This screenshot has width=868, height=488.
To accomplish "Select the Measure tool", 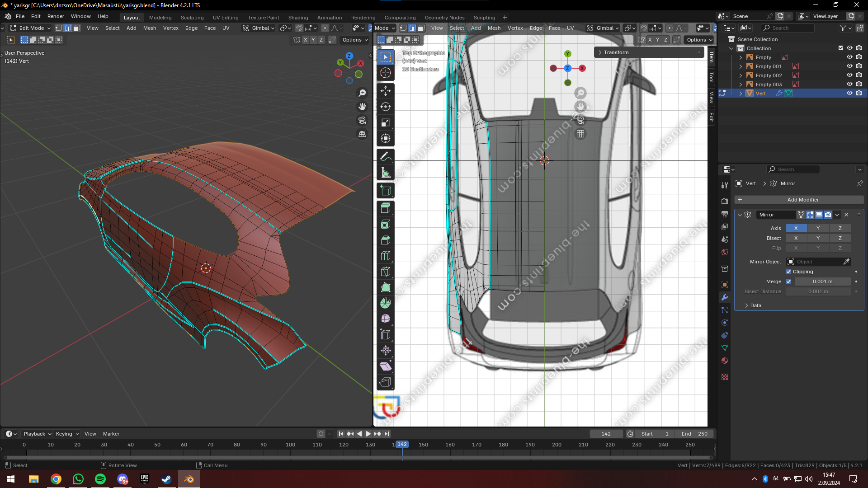I will (385, 173).
